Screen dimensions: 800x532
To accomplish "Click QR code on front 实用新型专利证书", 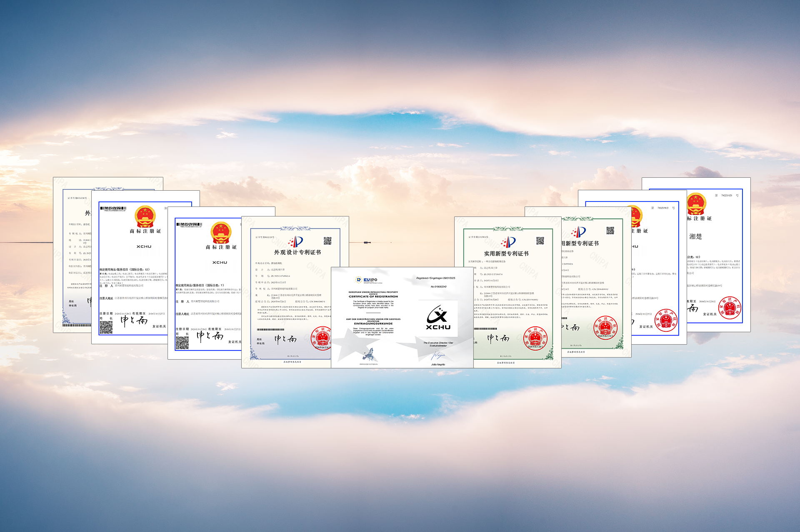I will (x=540, y=241).
